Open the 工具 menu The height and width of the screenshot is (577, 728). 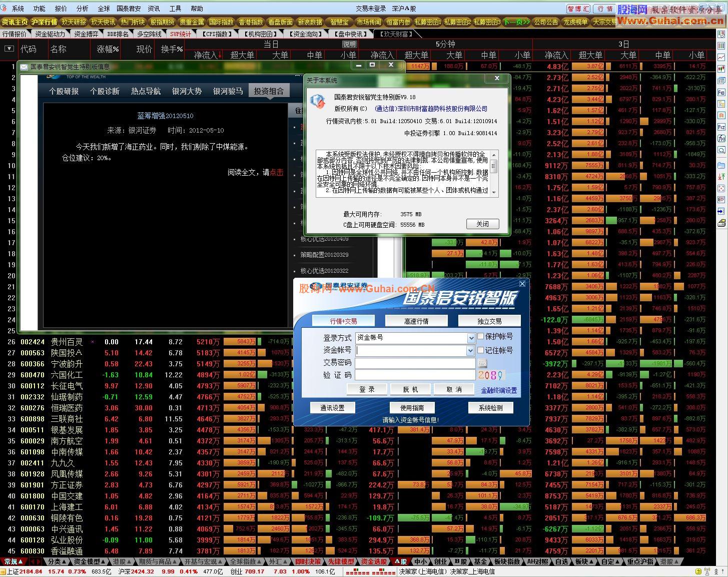(176, 9)
